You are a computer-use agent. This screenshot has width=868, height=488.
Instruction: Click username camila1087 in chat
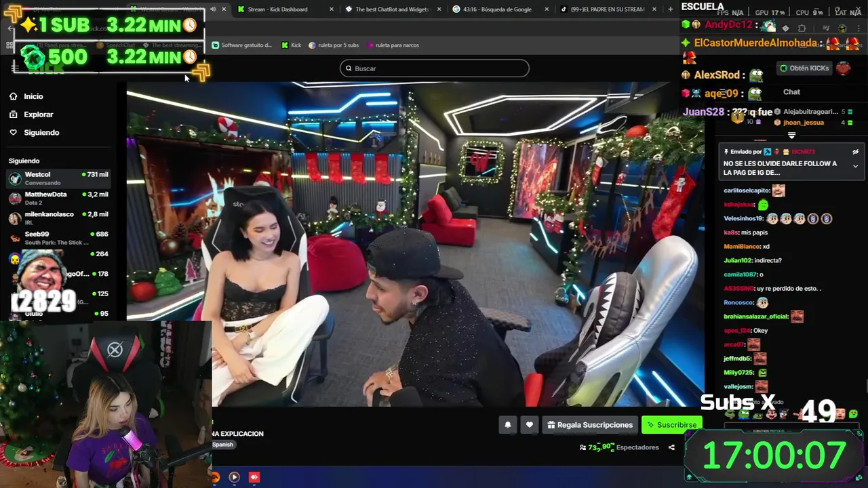741,274
